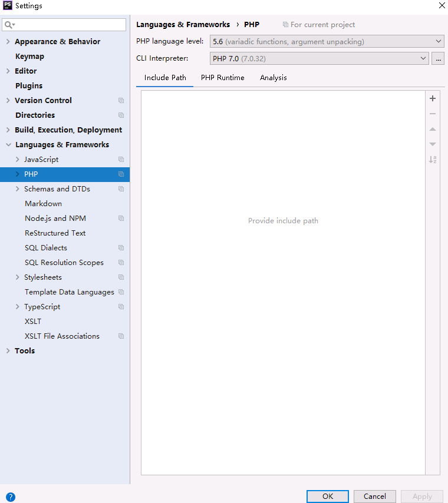Click project-level icon beside Directories

121,115
